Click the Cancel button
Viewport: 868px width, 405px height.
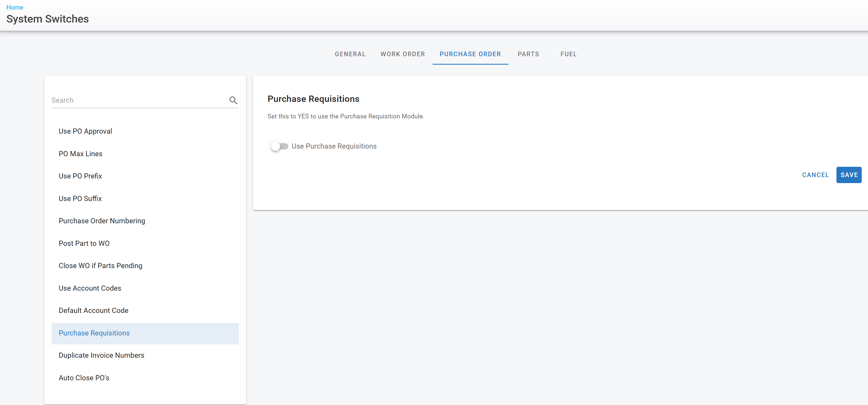point(815,175)
